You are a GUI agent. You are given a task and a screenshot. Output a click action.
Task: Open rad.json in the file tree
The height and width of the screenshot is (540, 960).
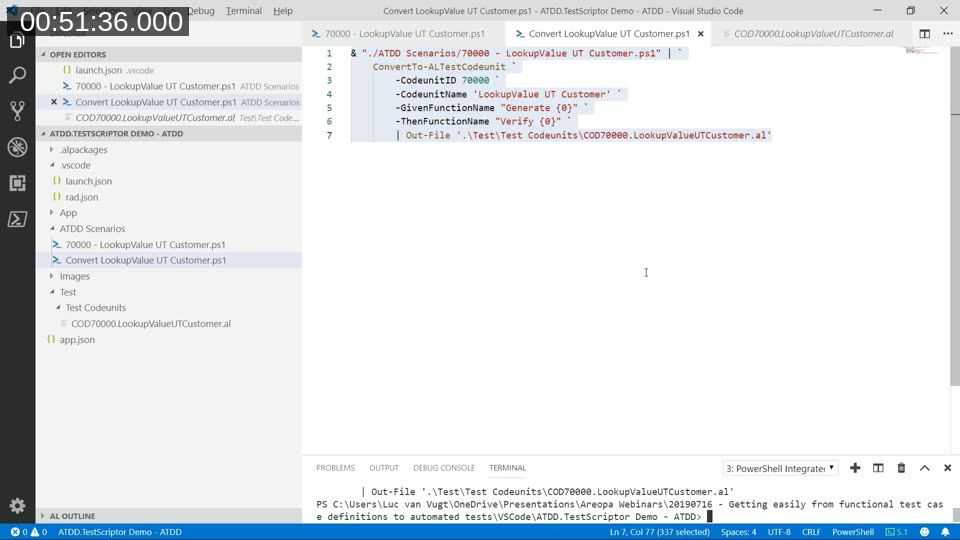point(81,197)
